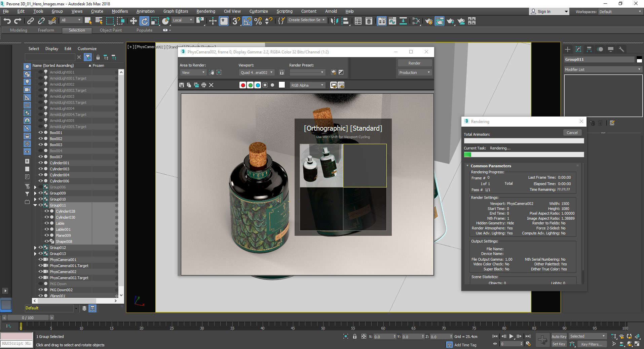Image resolution: width=644 pixels, height=349 pixels.
Task: Select PhysCamera002 in scene explorer
Action: [63, 272]
